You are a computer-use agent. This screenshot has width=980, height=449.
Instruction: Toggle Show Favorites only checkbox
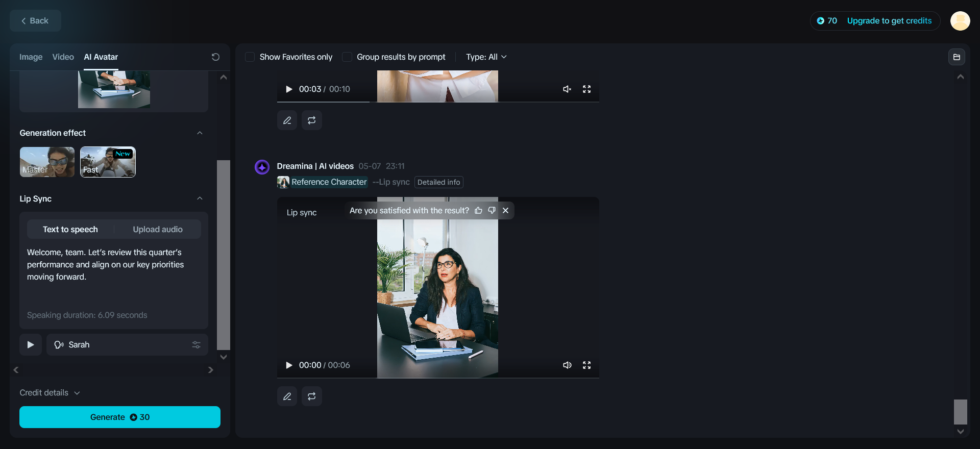coord(250,57)
